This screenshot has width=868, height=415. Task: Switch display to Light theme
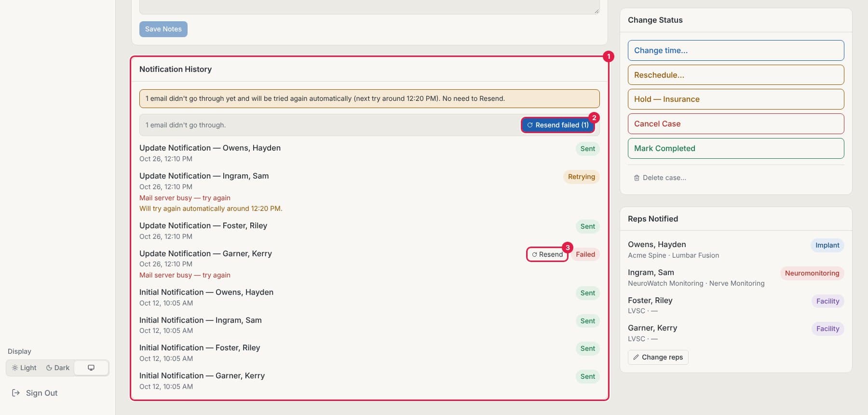pyautogui.click(x=24, y=368)
